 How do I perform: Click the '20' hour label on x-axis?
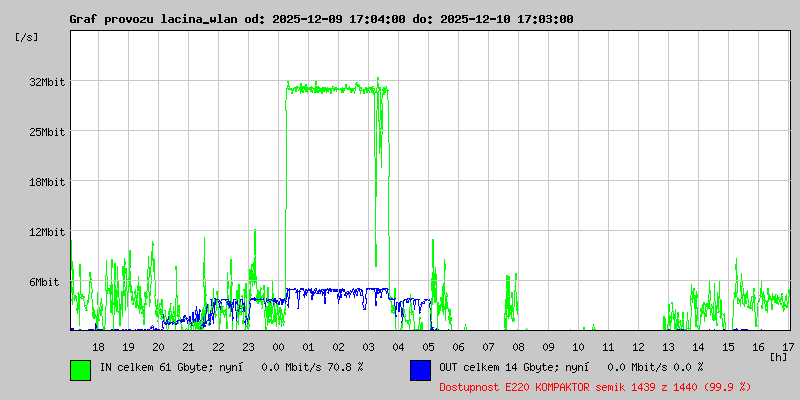[x=159, y=347]
